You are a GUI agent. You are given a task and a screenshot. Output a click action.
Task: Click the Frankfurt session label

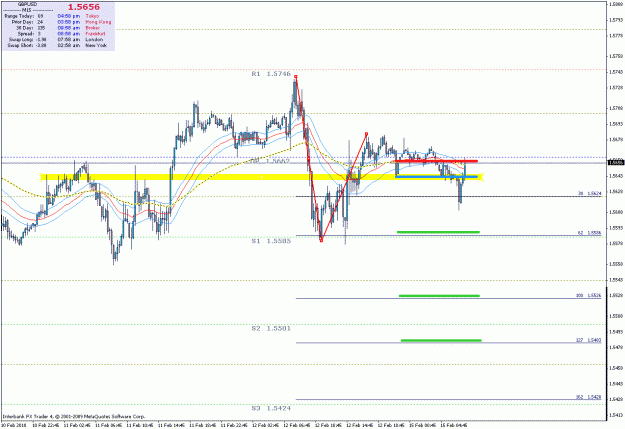(95, 34)
